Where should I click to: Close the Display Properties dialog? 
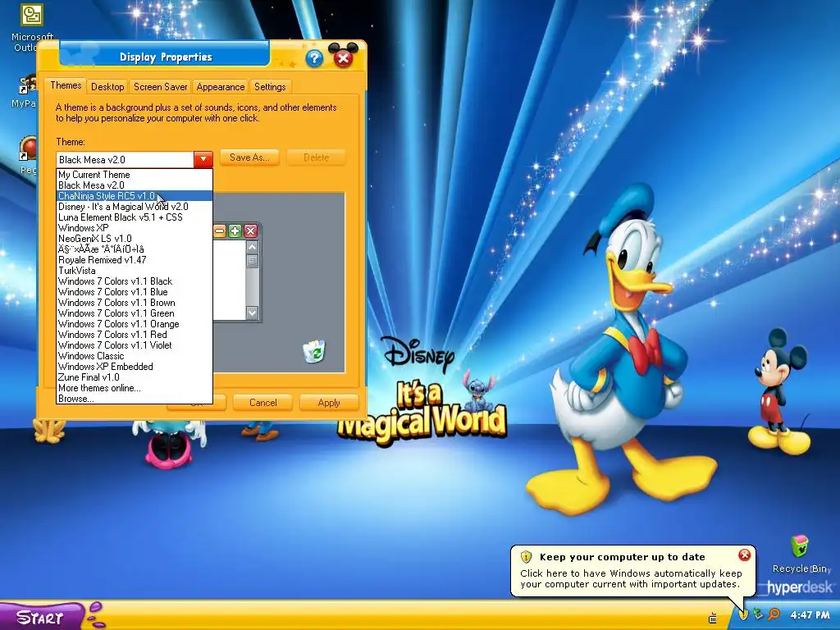(x=344, y=58)
